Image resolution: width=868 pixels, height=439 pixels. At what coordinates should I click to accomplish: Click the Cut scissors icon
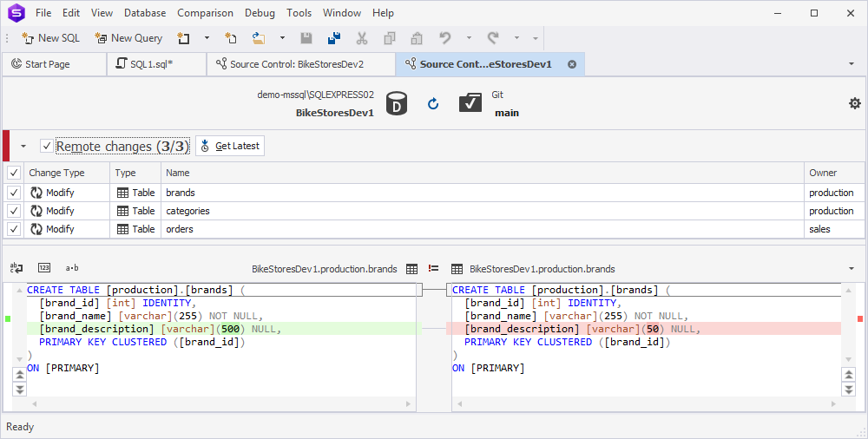click(x=361, y=38)
